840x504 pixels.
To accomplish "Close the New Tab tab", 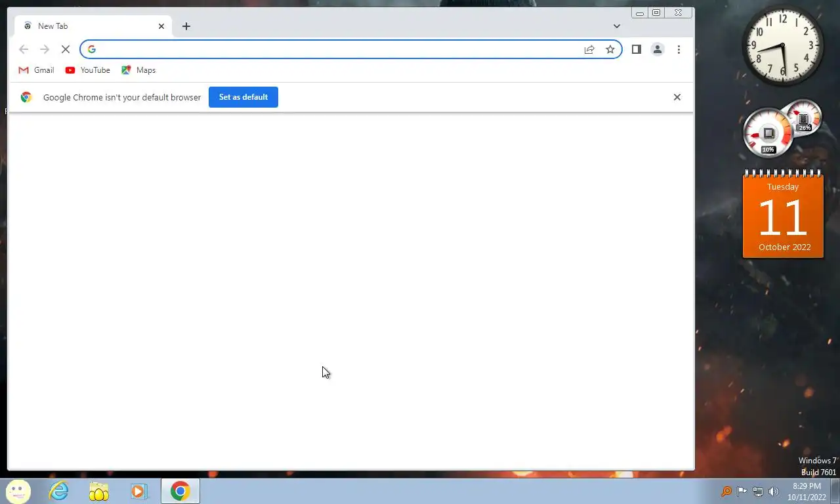I will [x=161, y=26].
